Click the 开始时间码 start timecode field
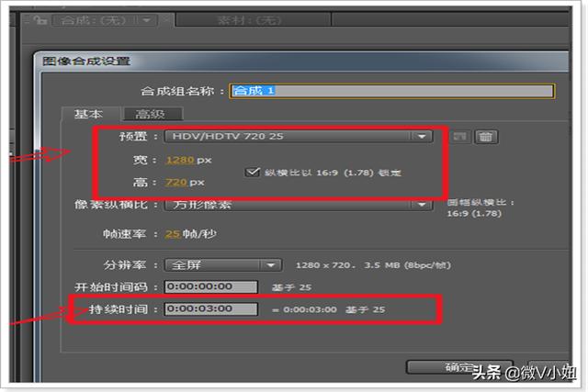 coord(210,286)
